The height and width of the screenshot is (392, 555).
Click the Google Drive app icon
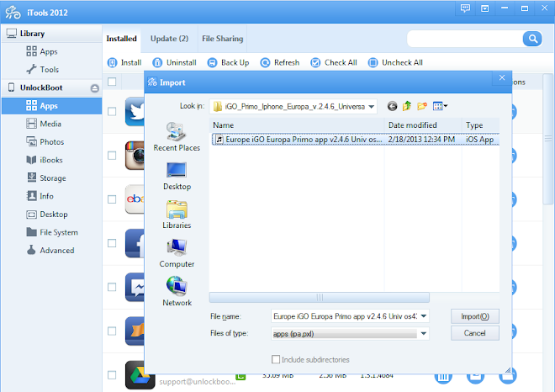coord(140,375)
